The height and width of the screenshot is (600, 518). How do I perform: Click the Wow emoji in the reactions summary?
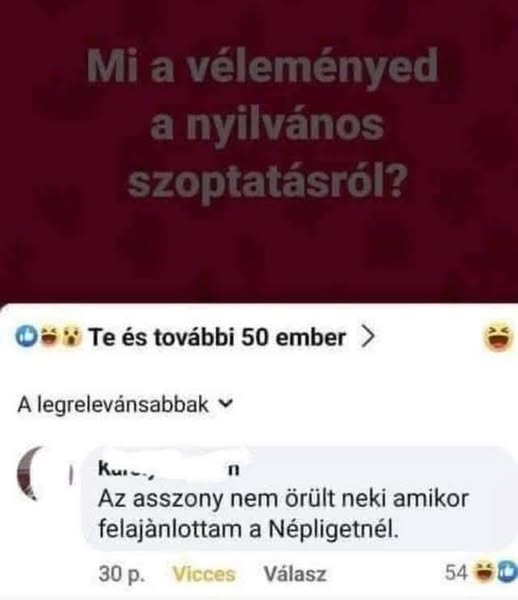click(71, 337)
